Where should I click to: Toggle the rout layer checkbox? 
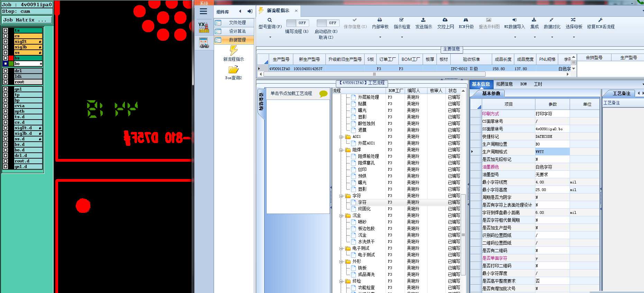pyautogui.click(x=6, y=82)
